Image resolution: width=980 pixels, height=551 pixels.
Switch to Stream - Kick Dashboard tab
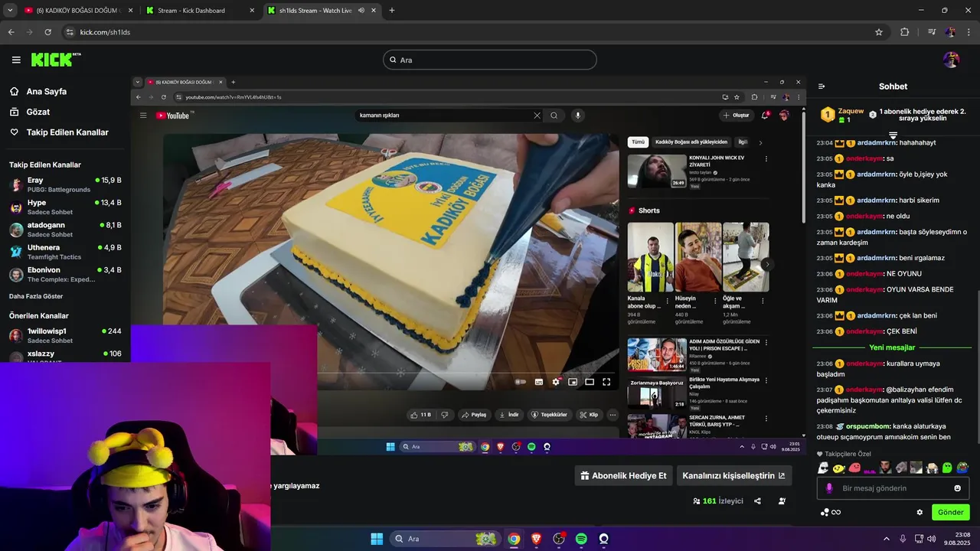click(x=199, y=11)
